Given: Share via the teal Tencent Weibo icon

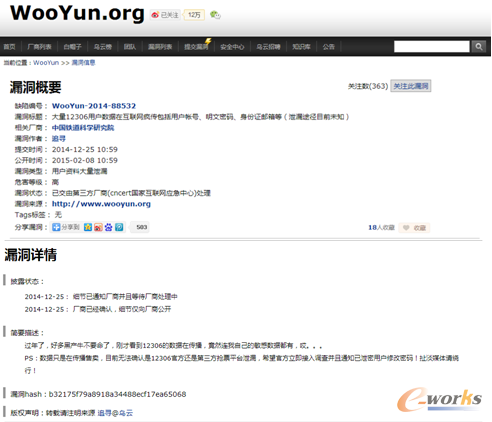Looking at the screenshot, I should click(119, 227).
